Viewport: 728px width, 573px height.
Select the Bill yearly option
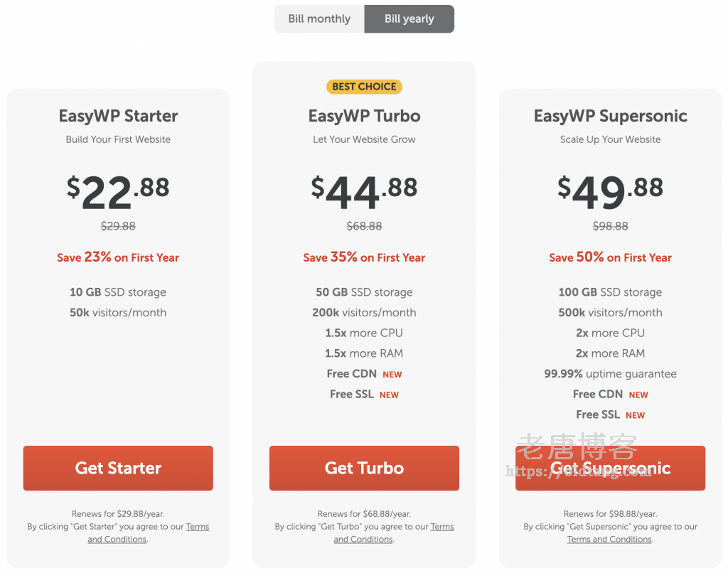409,19
